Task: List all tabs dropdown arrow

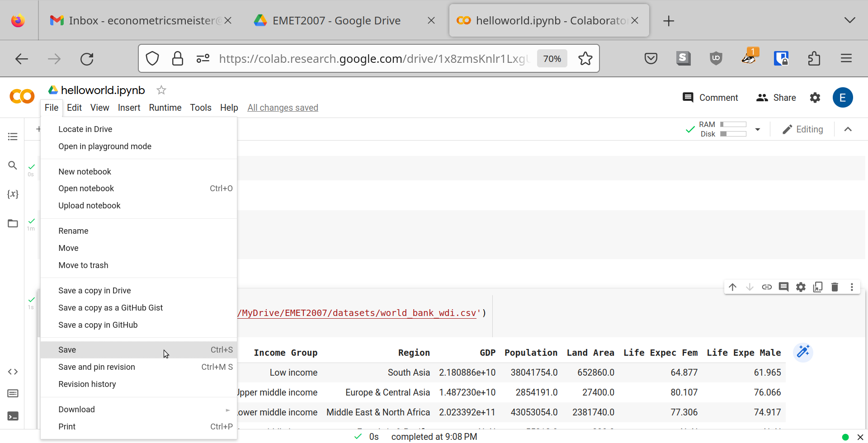Action: click(x=850, y=20)
